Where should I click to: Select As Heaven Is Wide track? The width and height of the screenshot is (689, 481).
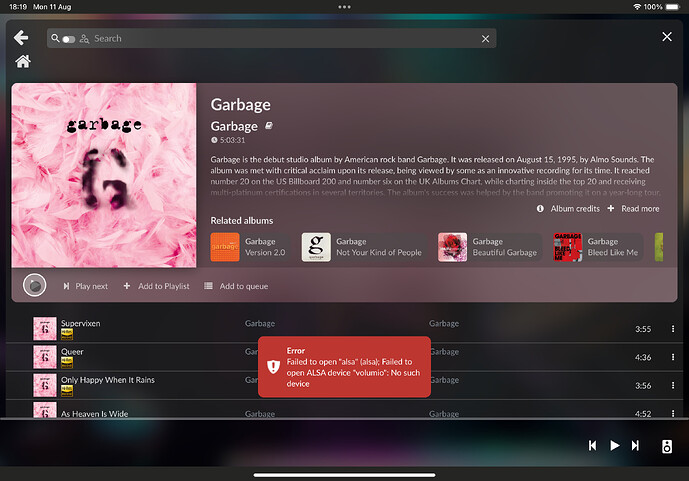coord(94,413)
